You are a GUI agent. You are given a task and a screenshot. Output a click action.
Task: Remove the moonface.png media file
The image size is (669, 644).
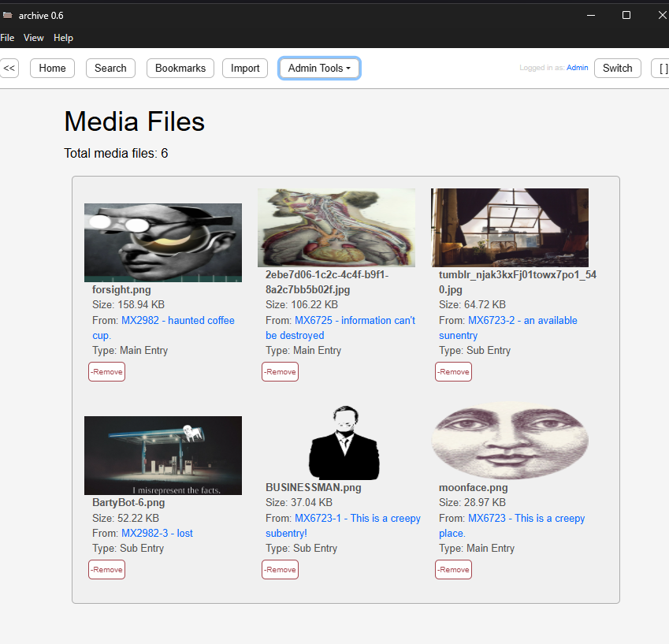tap(453, 569)
